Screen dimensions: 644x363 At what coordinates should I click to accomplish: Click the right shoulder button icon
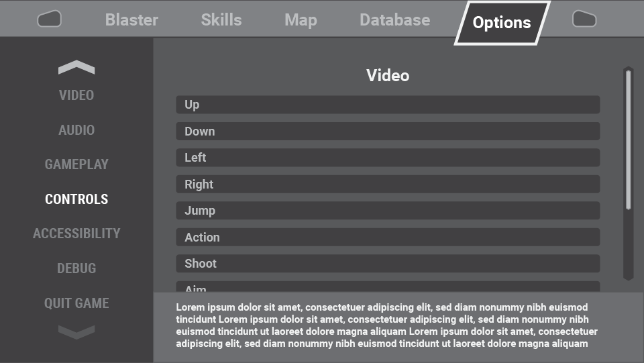pyautogui.click(x=584, y=19)
